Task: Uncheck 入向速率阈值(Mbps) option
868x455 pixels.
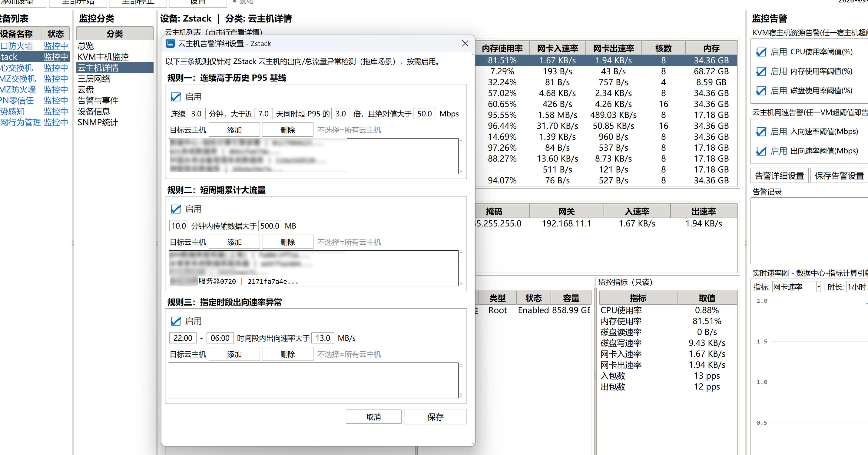Action: pyautogui.click(x=761, y=132)
